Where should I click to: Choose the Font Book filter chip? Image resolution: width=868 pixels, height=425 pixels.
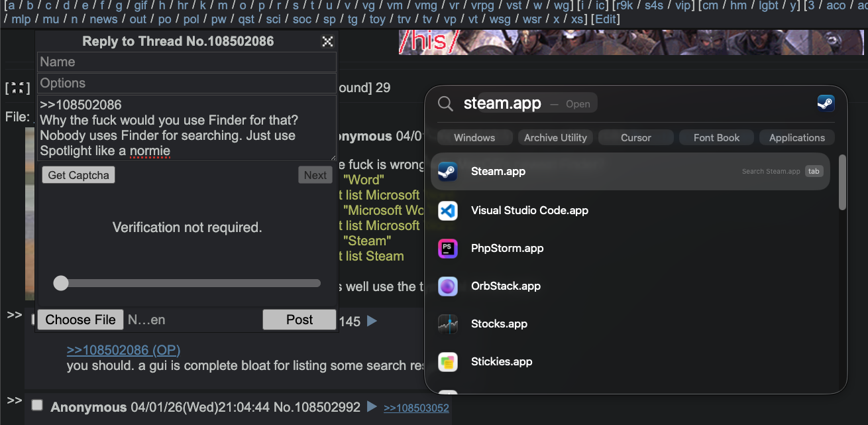point(716,138)
